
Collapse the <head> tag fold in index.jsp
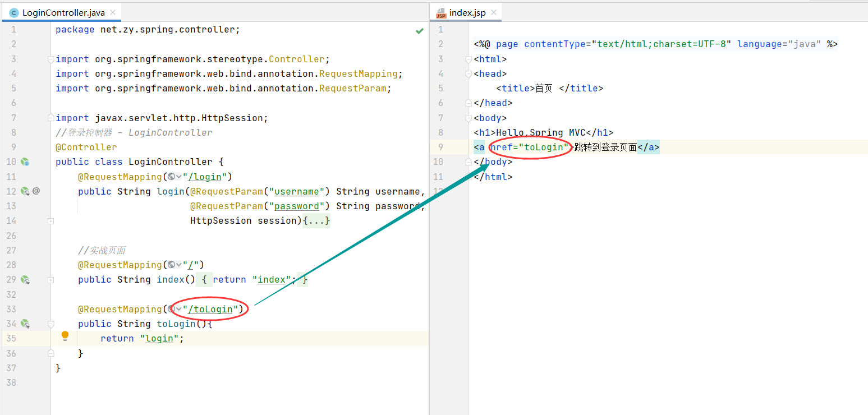(469, 73)
